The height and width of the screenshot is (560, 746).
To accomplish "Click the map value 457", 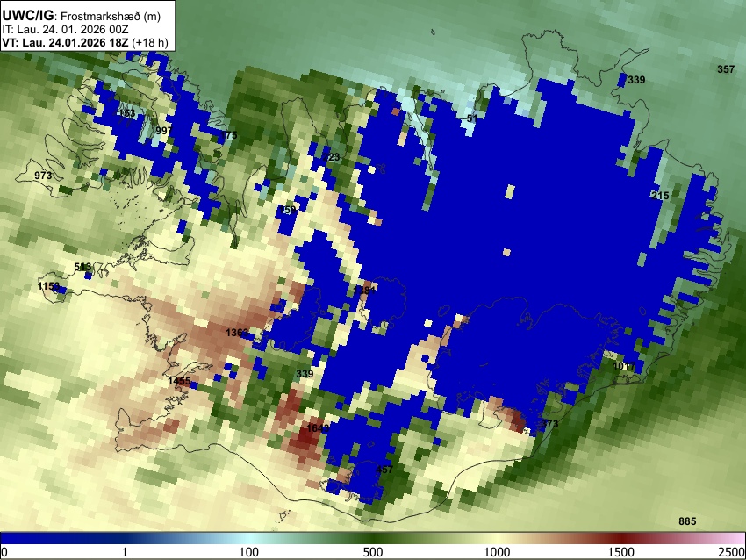I will [384, 470].
